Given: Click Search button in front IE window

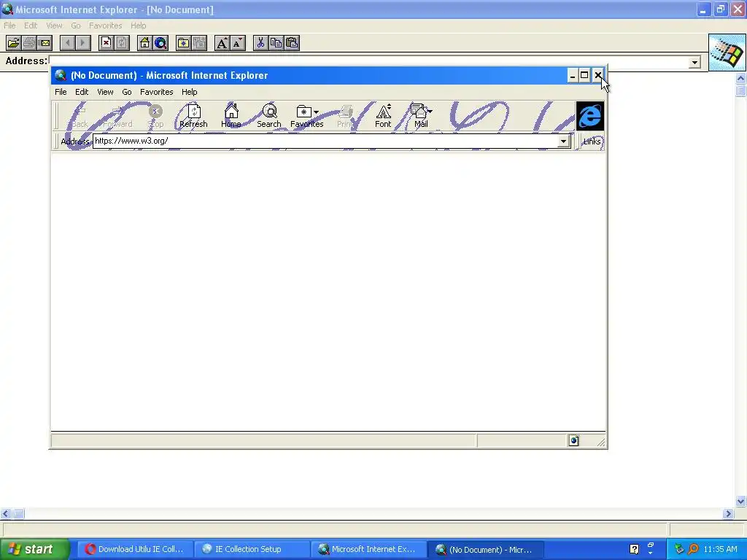Looking at the screenshot, I should 269,116.
